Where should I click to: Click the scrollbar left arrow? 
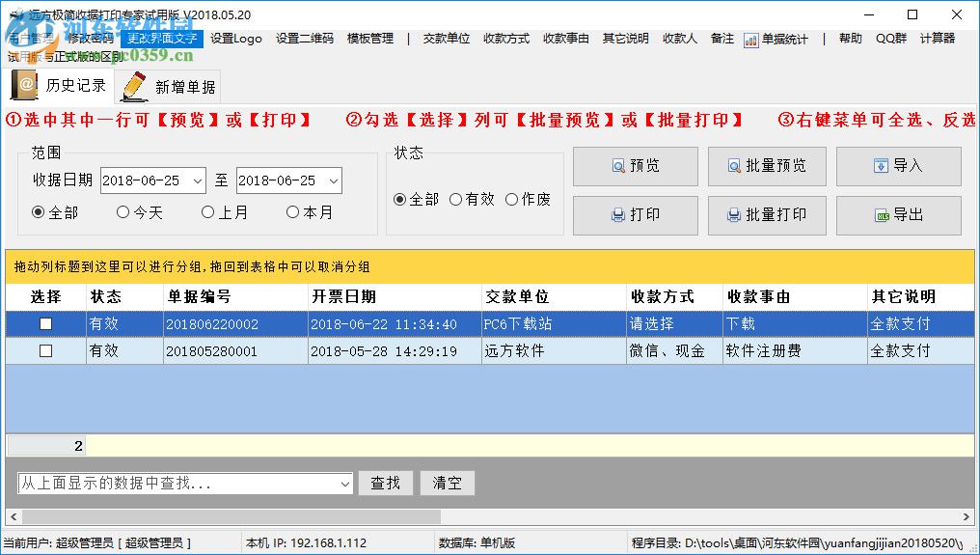(x=14, y=516)
